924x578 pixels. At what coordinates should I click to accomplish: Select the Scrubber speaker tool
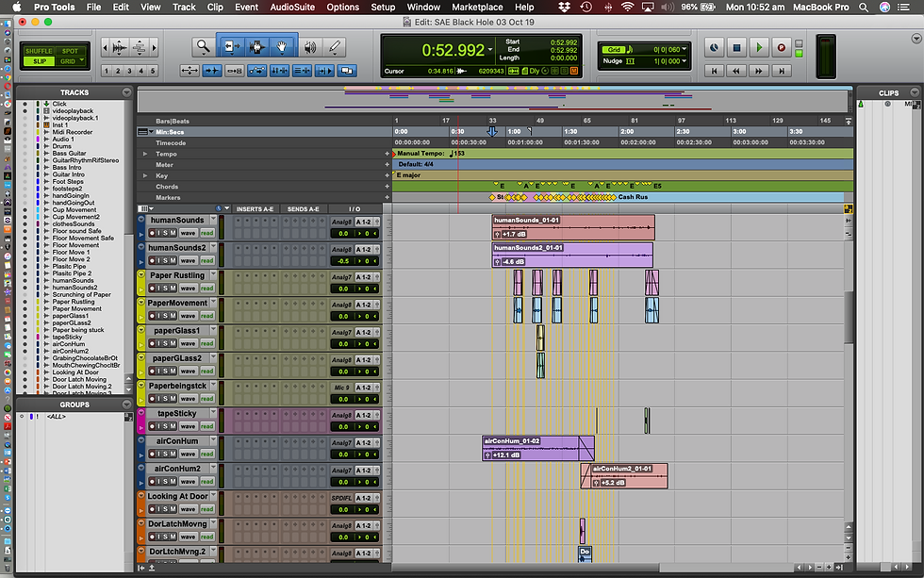[x=309, y=47]
